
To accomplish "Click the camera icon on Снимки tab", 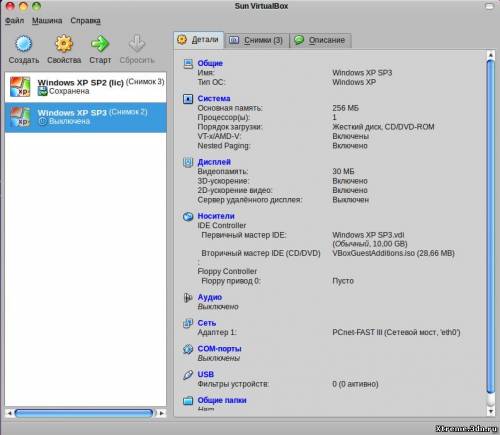I will tap(234, 40).
